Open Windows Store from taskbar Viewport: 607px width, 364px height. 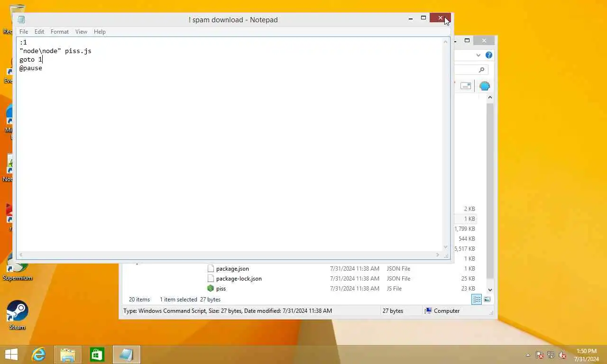coord(97,355)
